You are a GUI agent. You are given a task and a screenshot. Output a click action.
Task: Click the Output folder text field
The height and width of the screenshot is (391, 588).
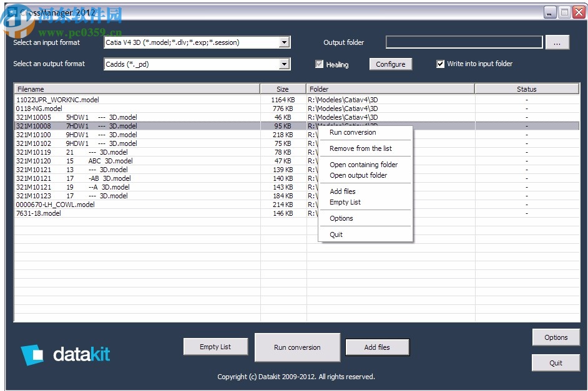coord(464,42)
